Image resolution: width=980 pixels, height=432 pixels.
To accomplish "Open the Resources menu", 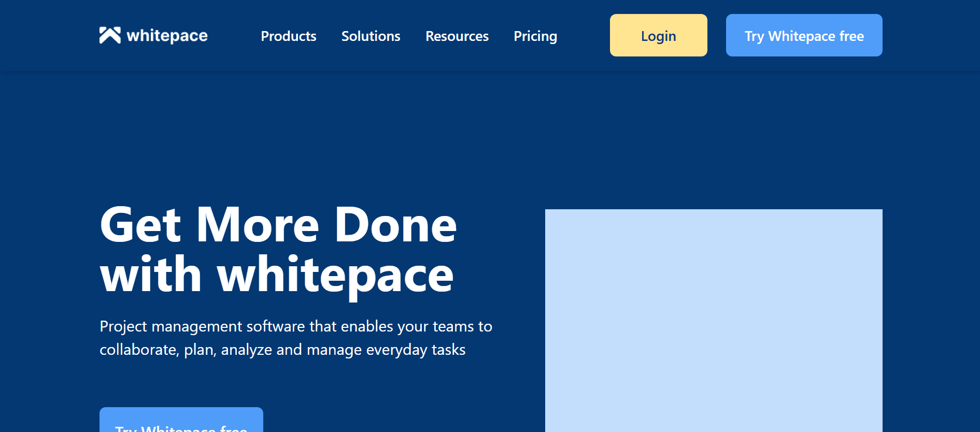I will click(457, 36).
